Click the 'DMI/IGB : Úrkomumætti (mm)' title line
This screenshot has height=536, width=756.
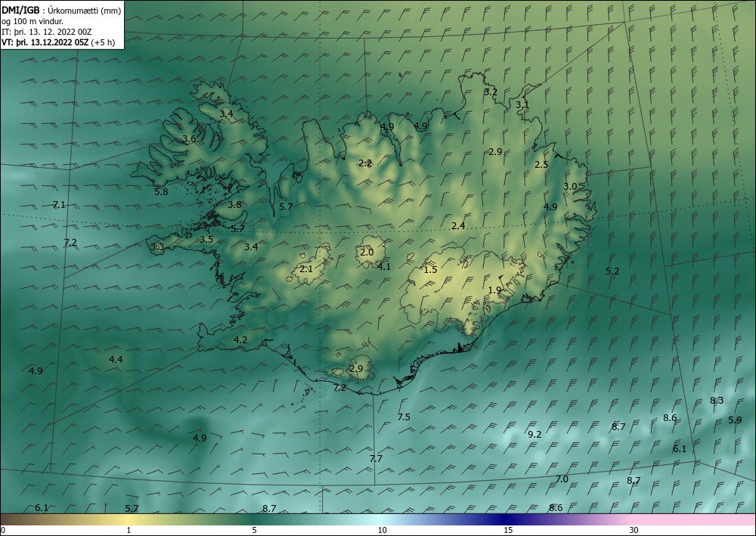pos(61,11)
